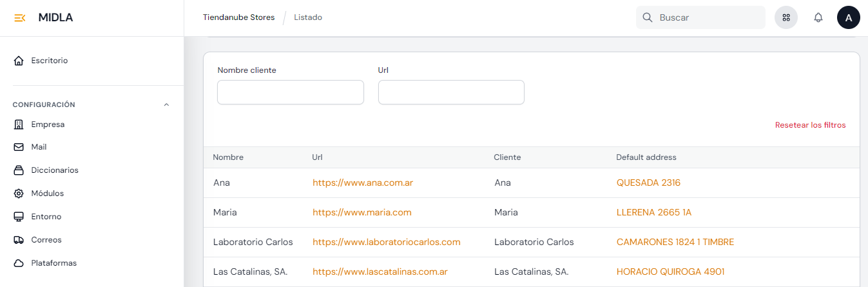Open Empresa via its building icon
Viewport: 868px width, 287px height.
(x=19, y=124)
